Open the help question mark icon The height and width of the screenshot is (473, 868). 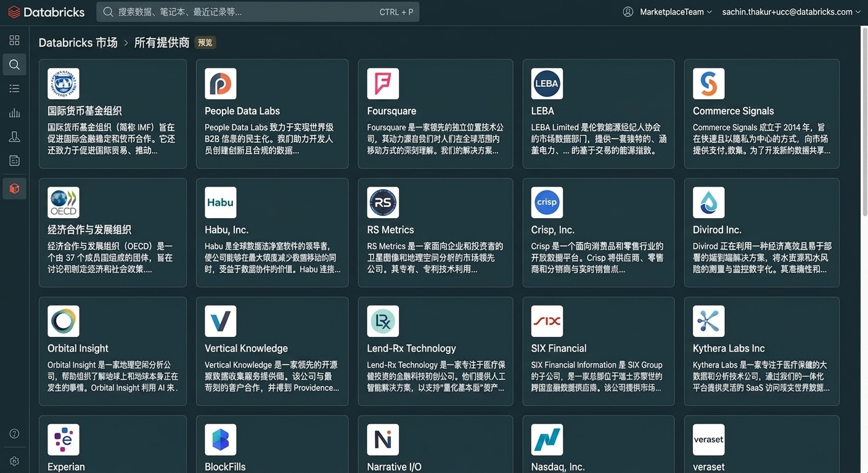coord(14,434)
